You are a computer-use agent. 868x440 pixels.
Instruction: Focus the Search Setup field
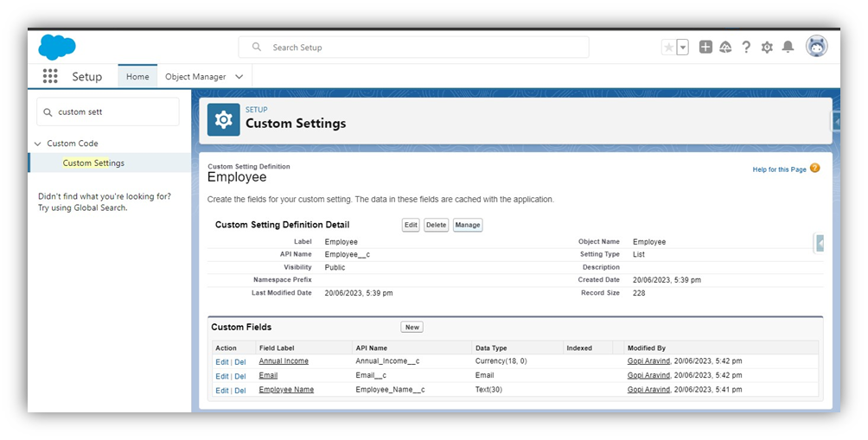(413, 47)
